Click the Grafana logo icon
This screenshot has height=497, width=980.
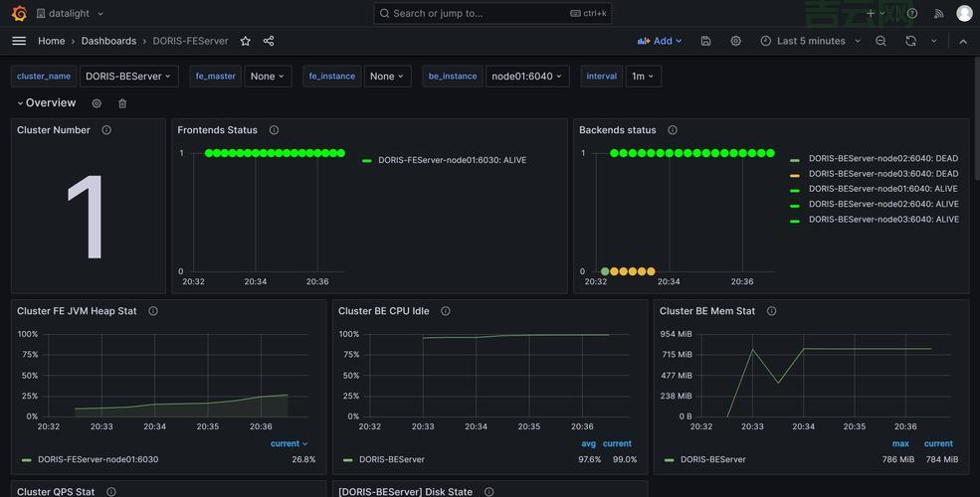tap(19, 13)
